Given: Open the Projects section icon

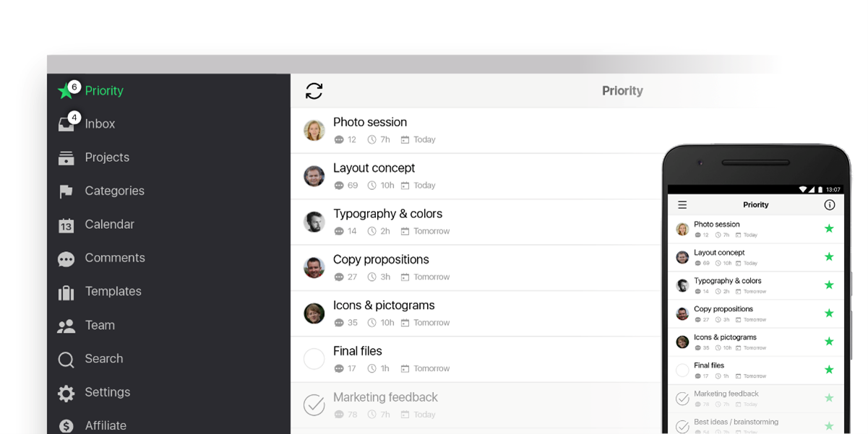Looking at the screenshot, I should 66,158.
